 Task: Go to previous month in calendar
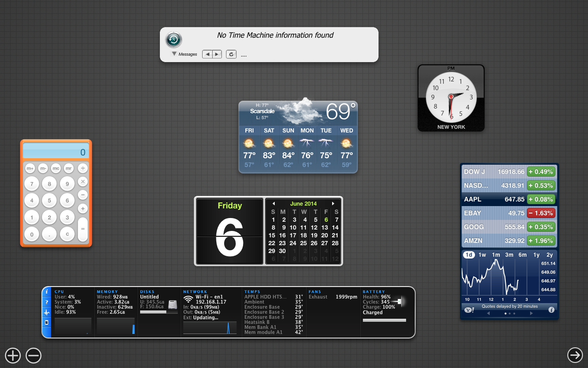click(273, 203)
